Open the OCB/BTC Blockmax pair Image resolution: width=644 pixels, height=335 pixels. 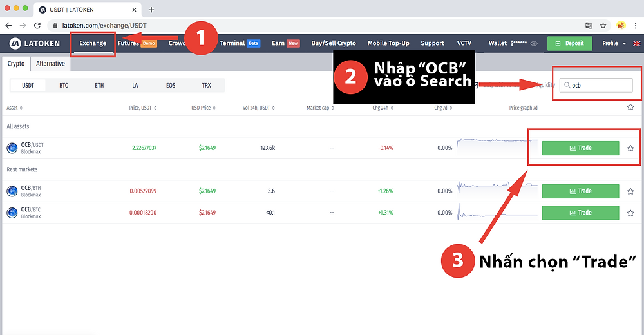(x=31, y=213)
